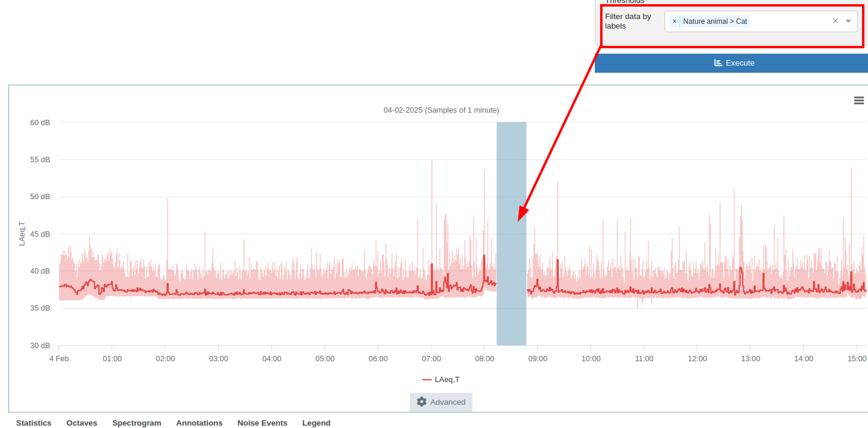Expand the label filter dropdown arrow

point(848,21)
